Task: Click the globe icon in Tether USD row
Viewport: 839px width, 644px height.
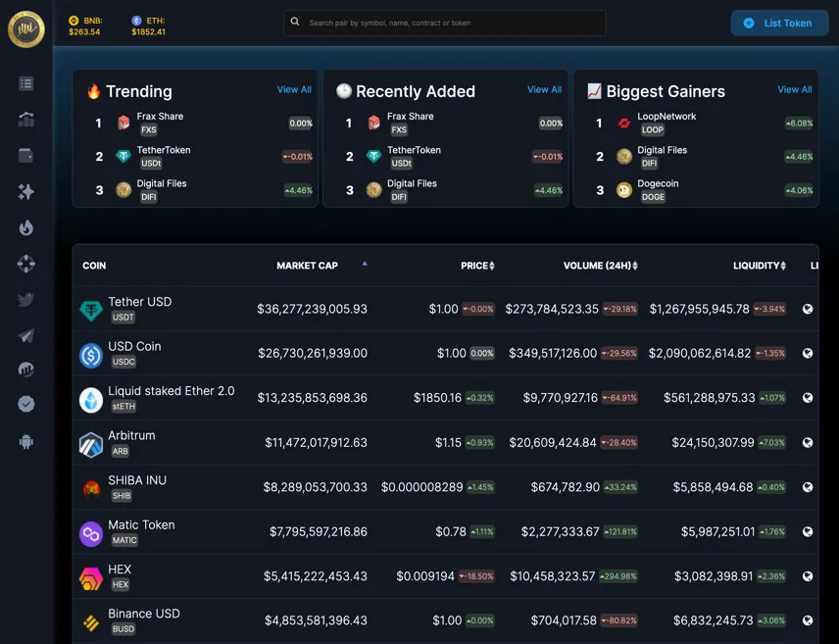Action: tap(808, 309)
